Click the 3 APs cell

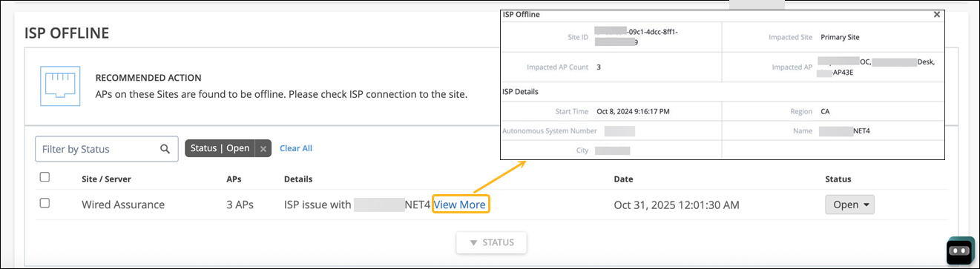[240, 205]
